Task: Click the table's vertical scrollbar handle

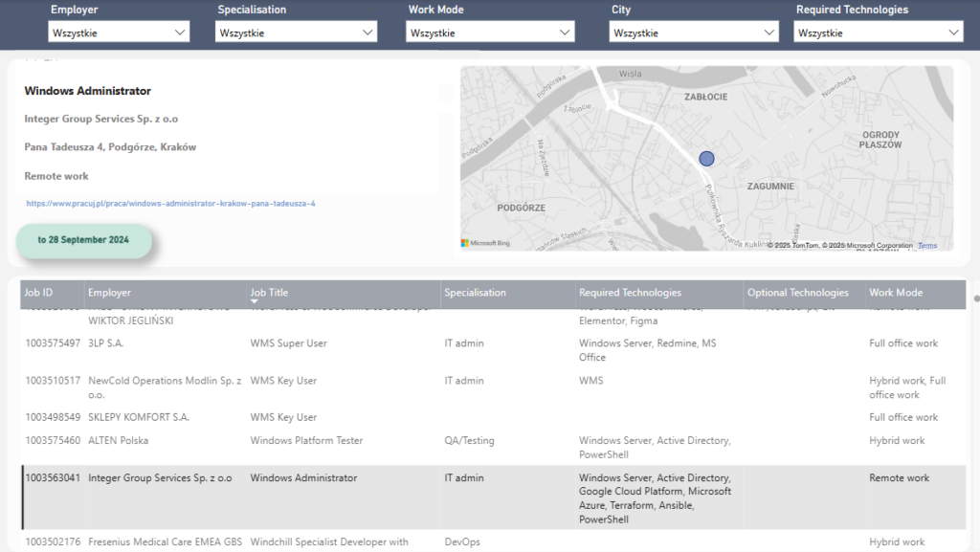Action: [976, 298]
